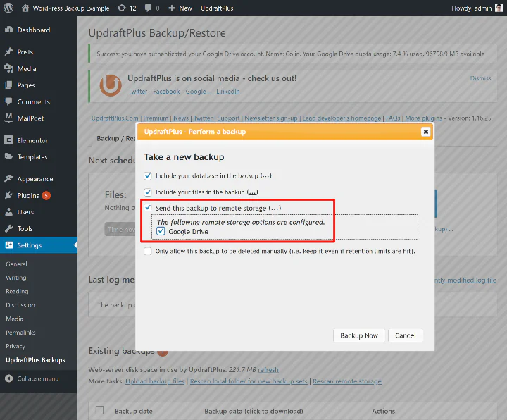Click the Users icon in sidebar

[x=8, y=212]
